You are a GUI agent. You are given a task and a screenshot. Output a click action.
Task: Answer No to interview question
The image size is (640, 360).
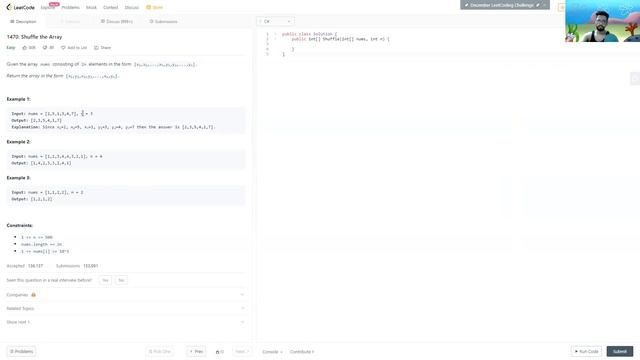pos(121,280)
